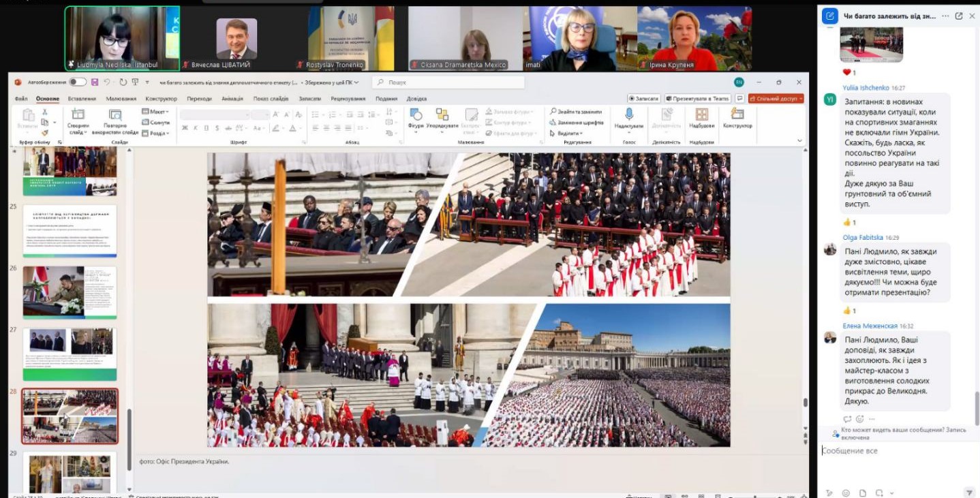Select slide 27 thumbnail
Image resolution: width=980 pixels, height=498 pixels.
(x=70, y=354)
